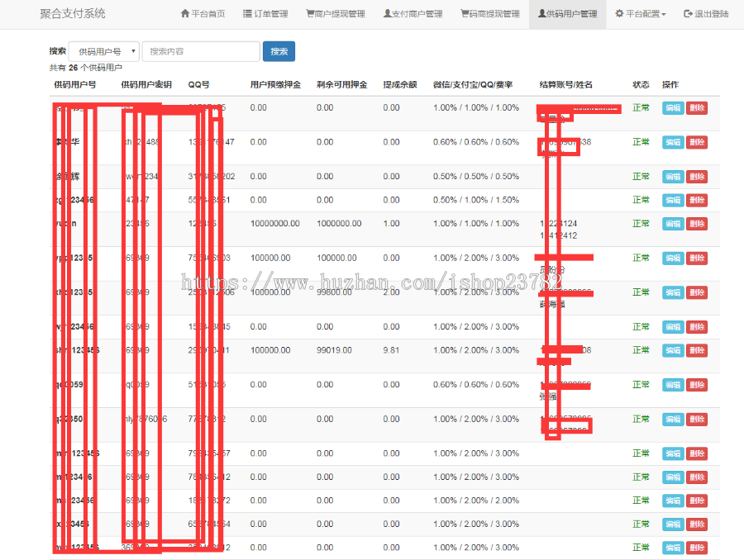Click the blue 搜索 button

coord(279,51)
